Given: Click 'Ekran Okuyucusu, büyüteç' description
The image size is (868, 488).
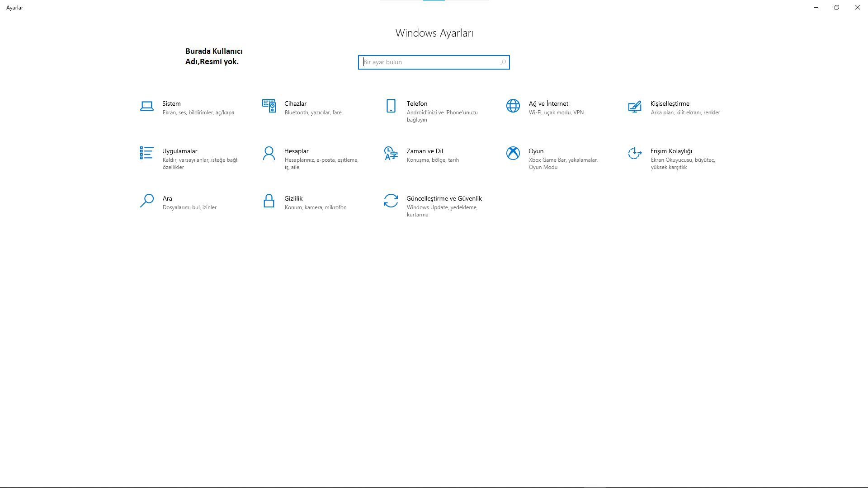Looking at the screenshot, I should [683, 160].
